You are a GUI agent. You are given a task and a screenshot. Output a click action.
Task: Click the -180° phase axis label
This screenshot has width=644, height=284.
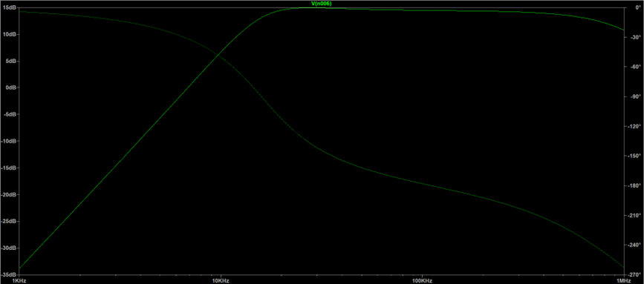(635, 185)
